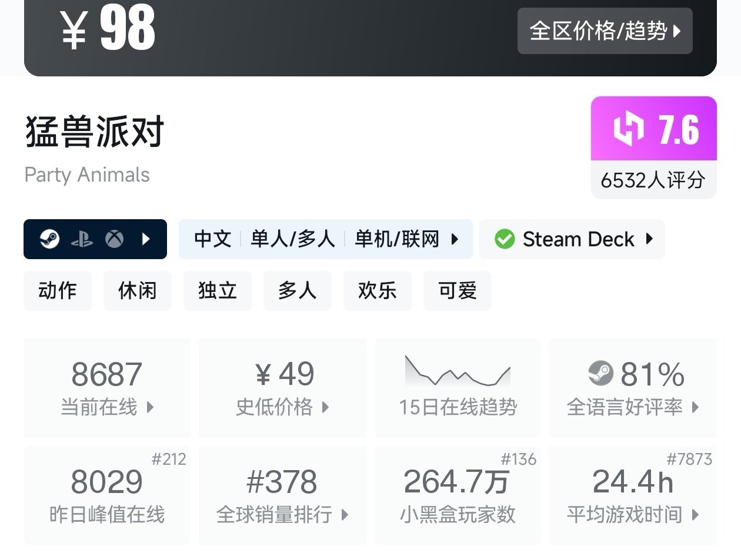Open the 6532人评分 ratings count
Image resolution: width=741 pixels, height=560 pixels.
click(653, 180)
